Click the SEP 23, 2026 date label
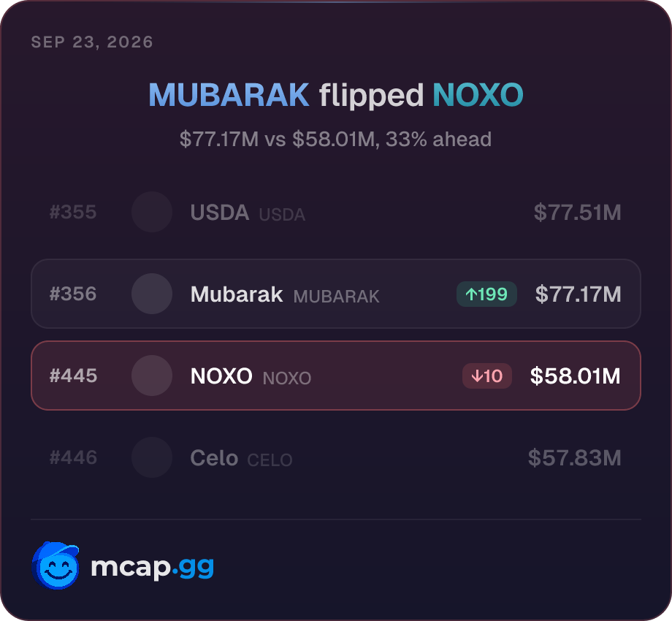 (x=92, y=42)
